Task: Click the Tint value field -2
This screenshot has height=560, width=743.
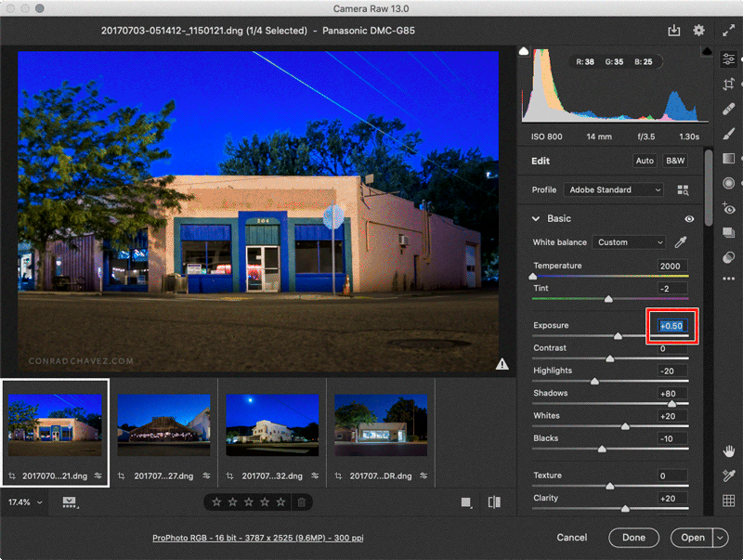Action: pos(671,289)
